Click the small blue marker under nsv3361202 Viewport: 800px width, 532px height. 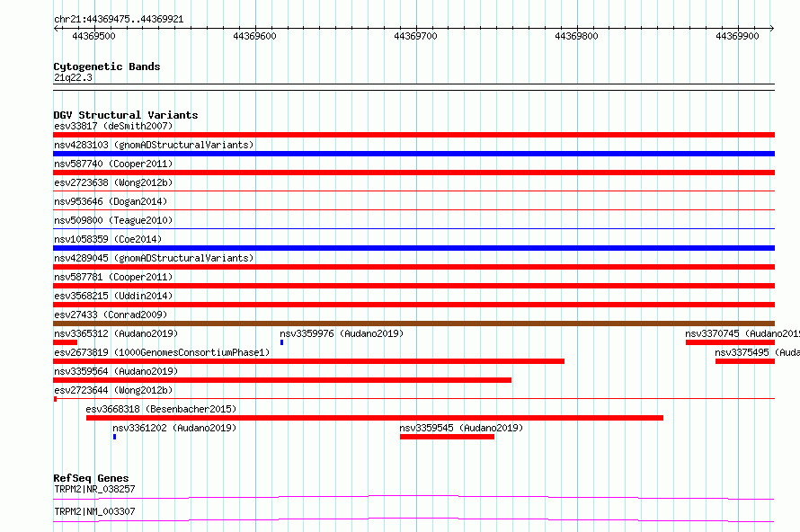114,437
